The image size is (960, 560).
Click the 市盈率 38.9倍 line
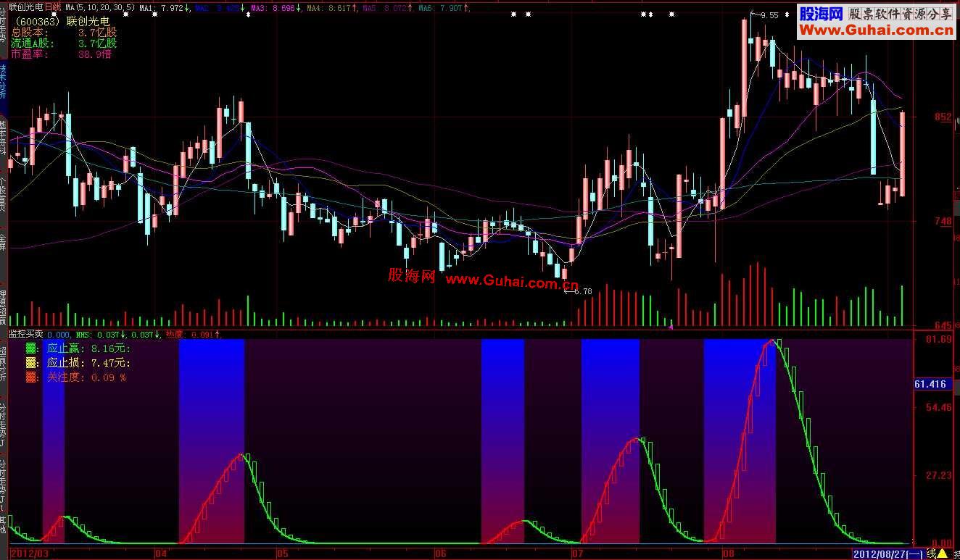pyautogui.click(x=61, y=54)
